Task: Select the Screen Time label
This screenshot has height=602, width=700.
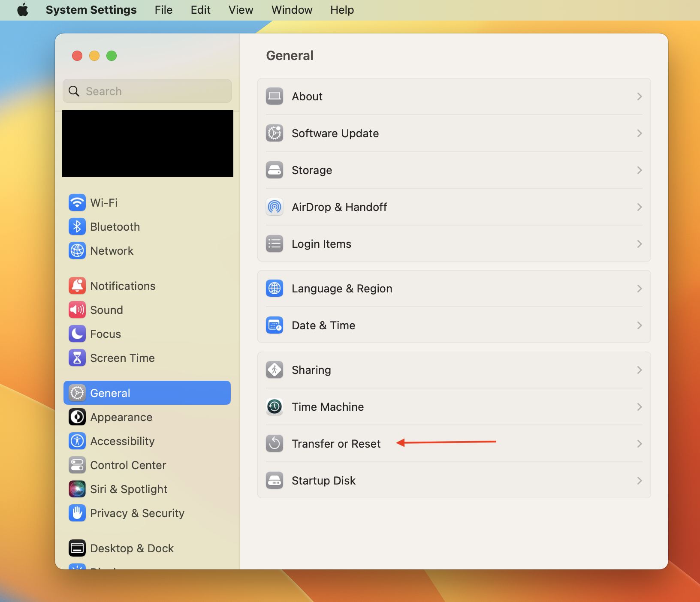Action: 123,358
